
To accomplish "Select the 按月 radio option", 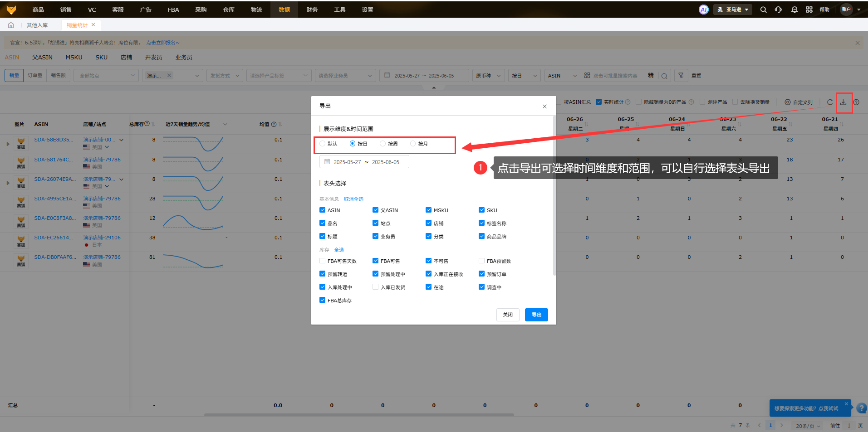I will point(413,144).
